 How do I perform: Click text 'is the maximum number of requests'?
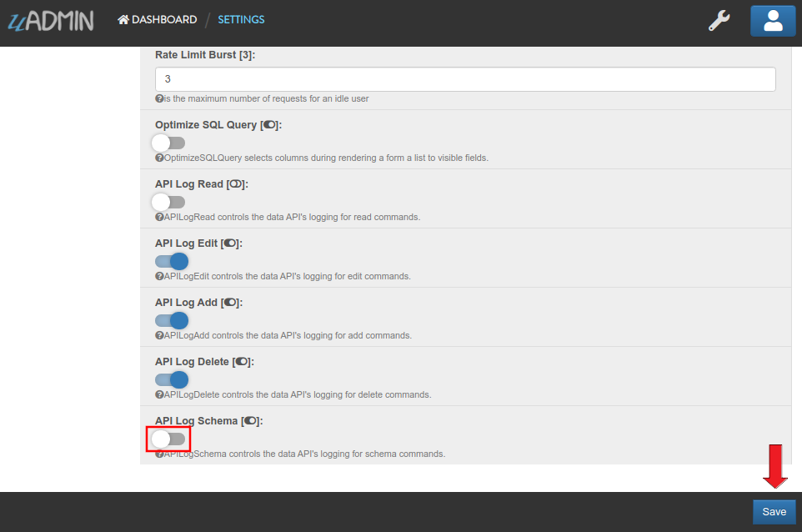point(228,98)
